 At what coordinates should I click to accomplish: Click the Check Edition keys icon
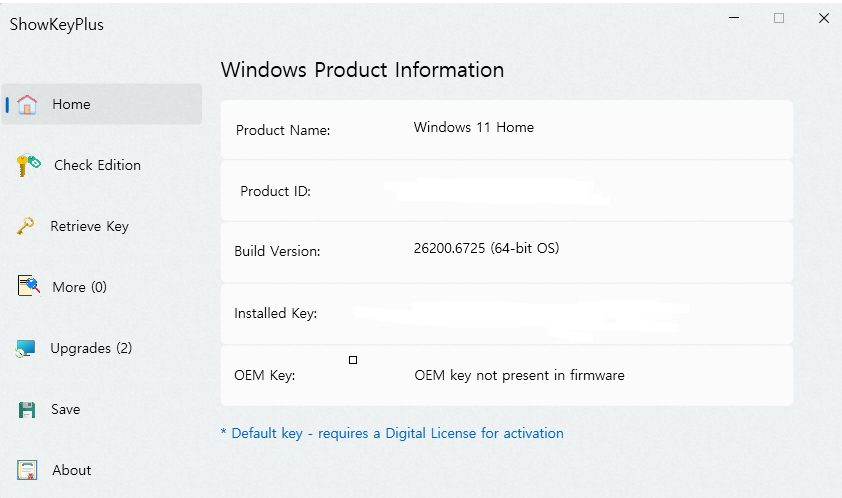(x=28, y=165)
